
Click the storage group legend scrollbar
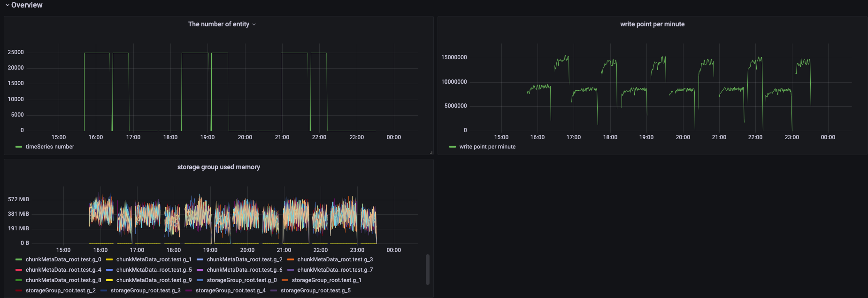coord(427,269)
